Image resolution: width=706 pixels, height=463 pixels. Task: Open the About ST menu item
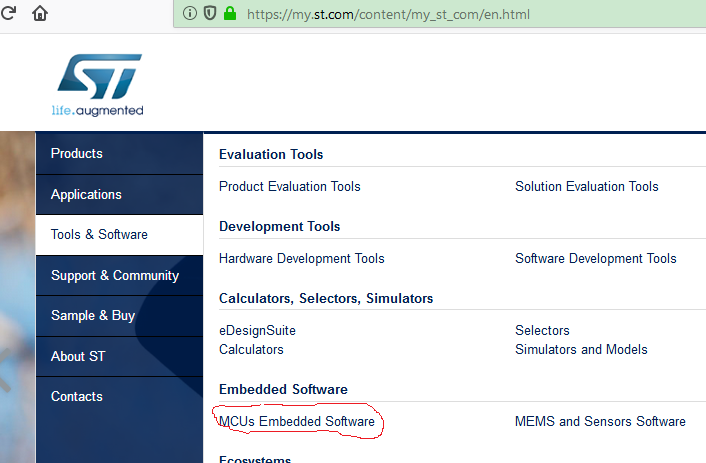tap(119, 356)
